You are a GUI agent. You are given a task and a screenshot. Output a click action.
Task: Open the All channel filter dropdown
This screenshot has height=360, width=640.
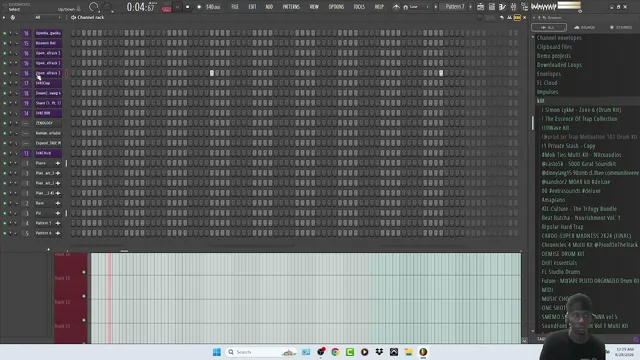coord(48,18)
